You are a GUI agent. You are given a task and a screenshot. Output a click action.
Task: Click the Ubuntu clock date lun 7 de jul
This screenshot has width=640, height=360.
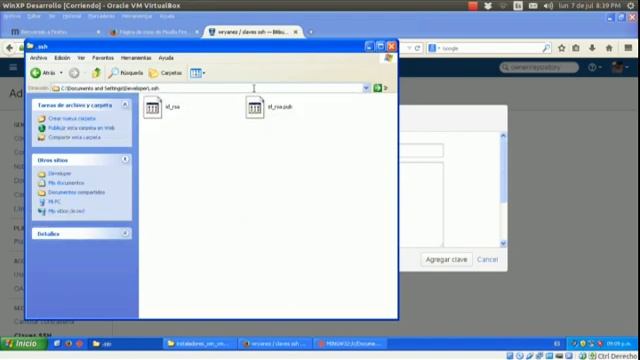point(589,6)
